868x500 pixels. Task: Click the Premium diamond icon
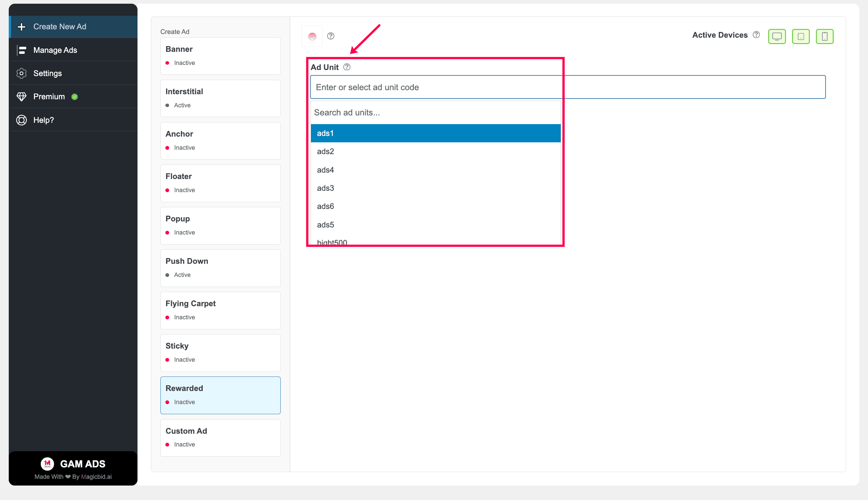click(21, 97)
